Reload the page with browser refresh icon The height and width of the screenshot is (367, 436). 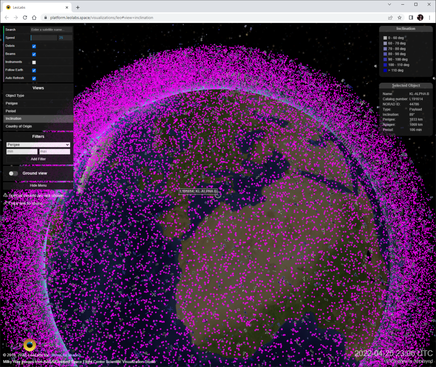pos(25,17)
